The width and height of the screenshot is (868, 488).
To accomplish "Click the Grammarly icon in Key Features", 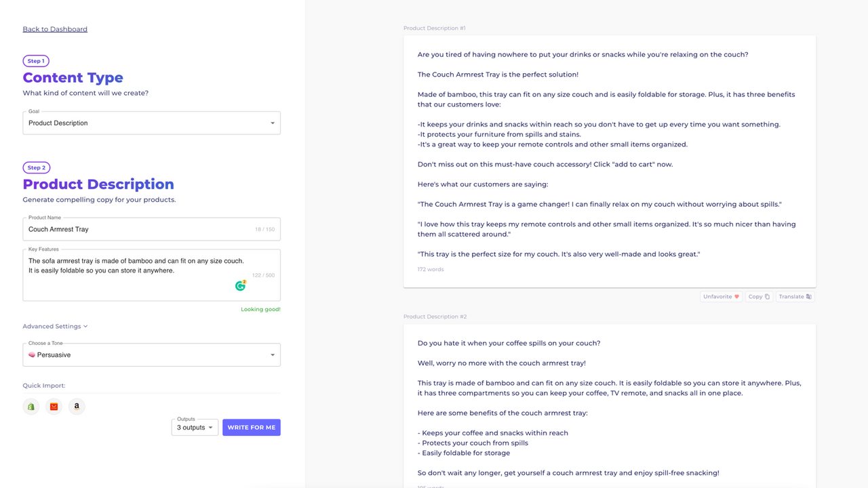I will point(240,285).
